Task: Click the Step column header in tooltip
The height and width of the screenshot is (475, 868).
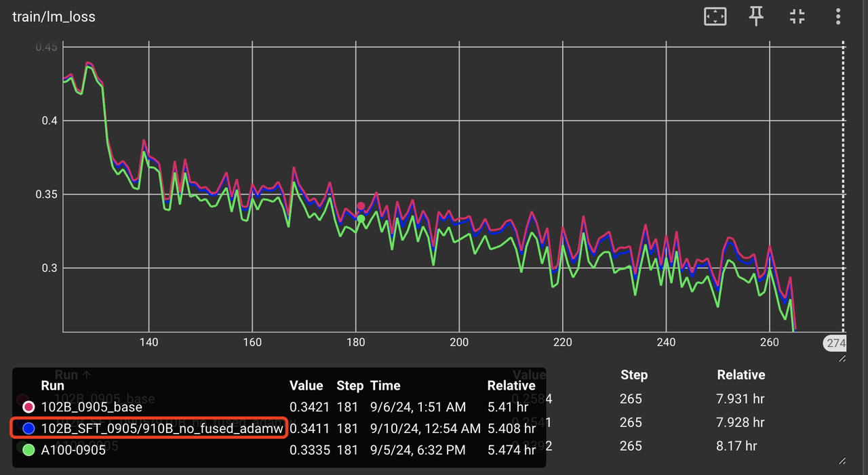Action: 350,386
